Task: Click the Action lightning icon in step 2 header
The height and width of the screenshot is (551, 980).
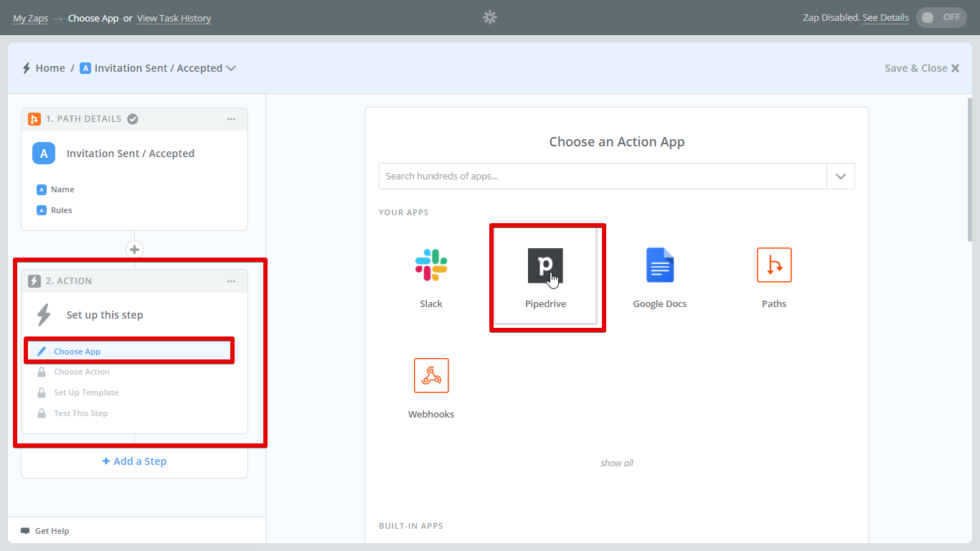Action: 34,281
